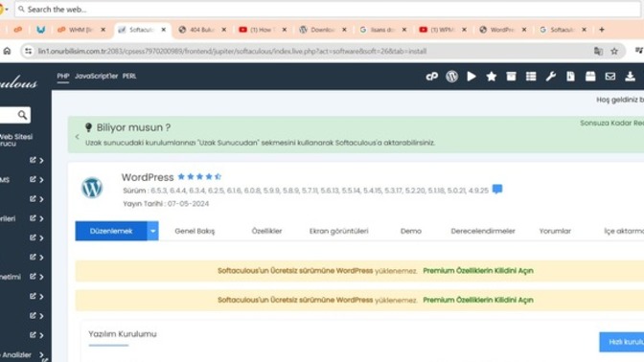The width and height of the screenshot is (644, 362).
Task: Open task list icon in toolbar
Action: (531, 77)
